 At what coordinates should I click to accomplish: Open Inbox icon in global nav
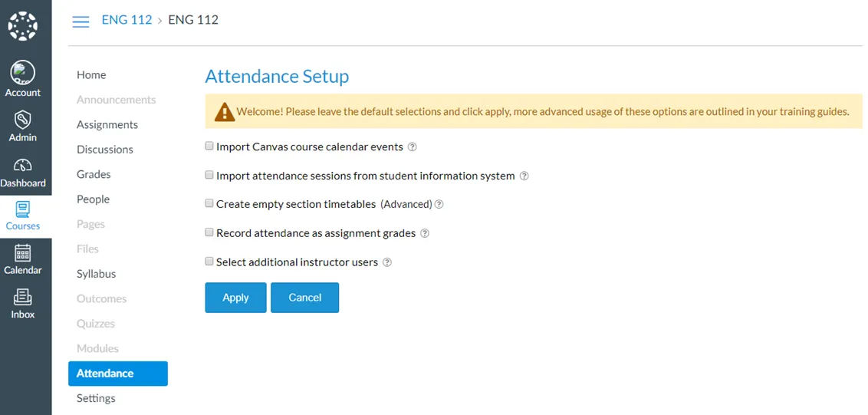point(23,298)
